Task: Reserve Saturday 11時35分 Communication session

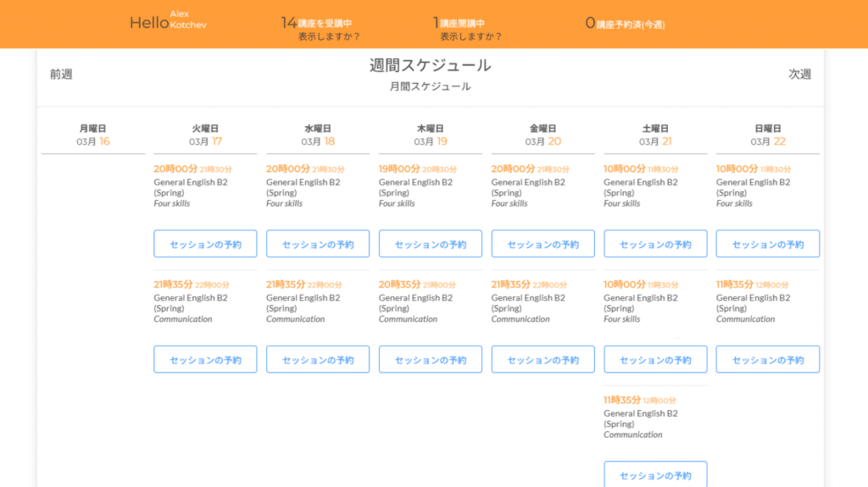Action: pyautogui.click(x=655, y=474)
